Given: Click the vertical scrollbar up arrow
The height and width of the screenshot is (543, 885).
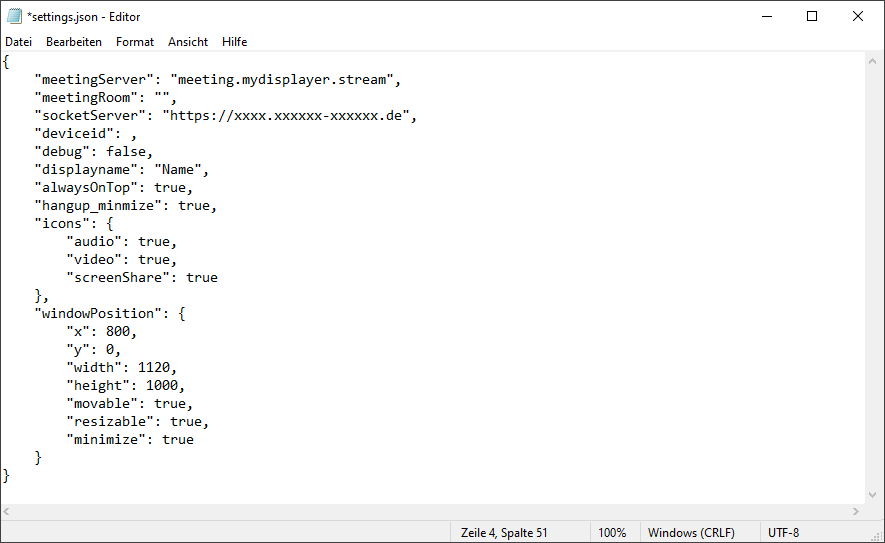Looking at the screenshot, I should 875,61.
